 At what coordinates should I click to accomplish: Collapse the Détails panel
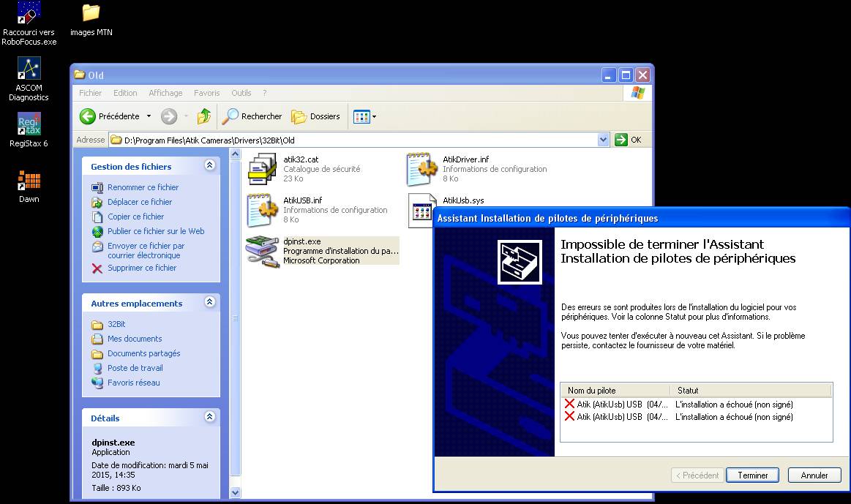pyautogui.click(x=210, y=417)
